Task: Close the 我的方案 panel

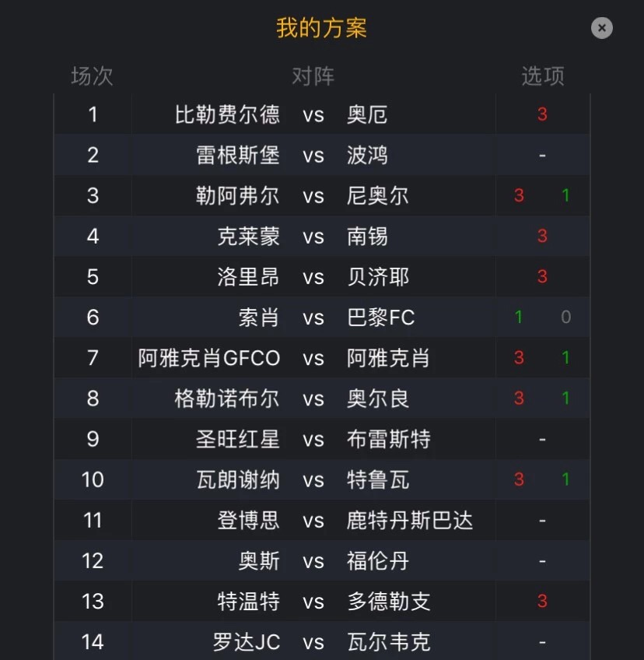Action: tap(601, 28)
